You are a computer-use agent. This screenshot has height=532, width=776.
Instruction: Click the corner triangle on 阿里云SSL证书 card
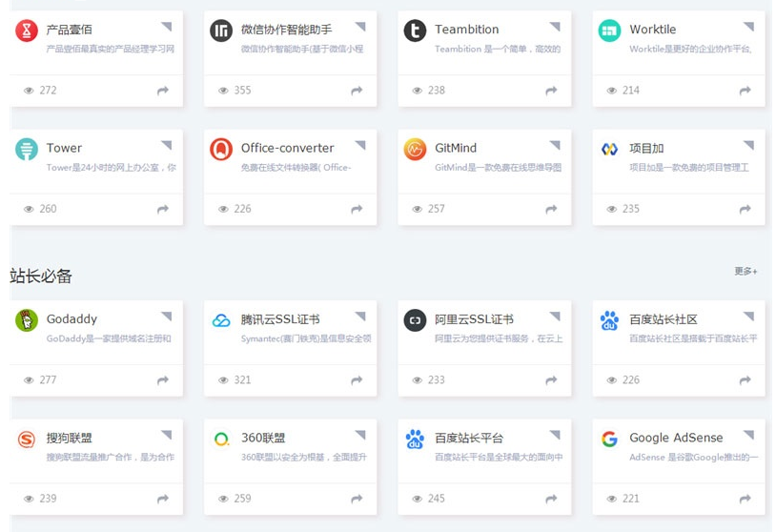pyautogui.click(x=556, y=316)
